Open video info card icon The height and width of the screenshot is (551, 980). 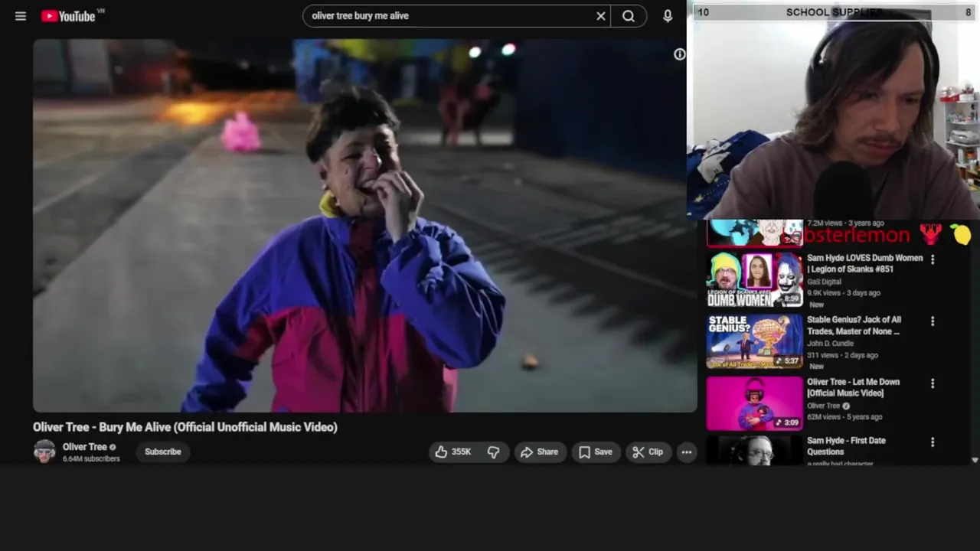tap(679, 54)
